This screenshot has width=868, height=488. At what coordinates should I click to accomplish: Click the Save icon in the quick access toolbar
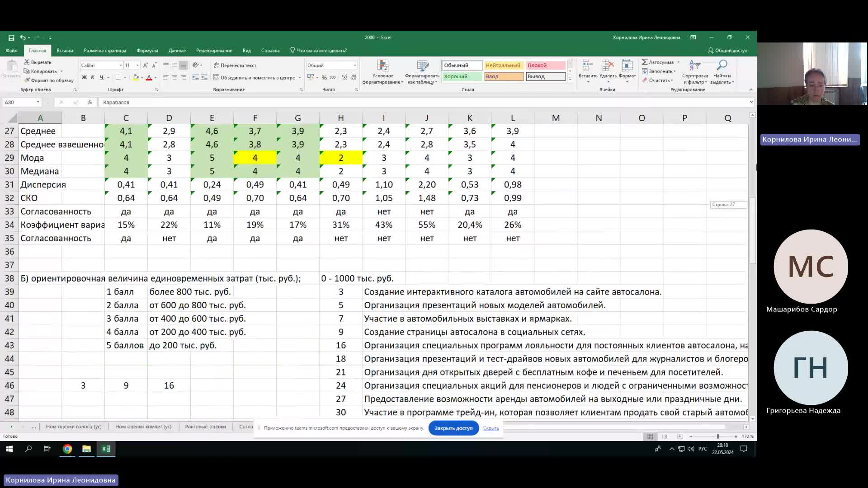coord(11,38)
